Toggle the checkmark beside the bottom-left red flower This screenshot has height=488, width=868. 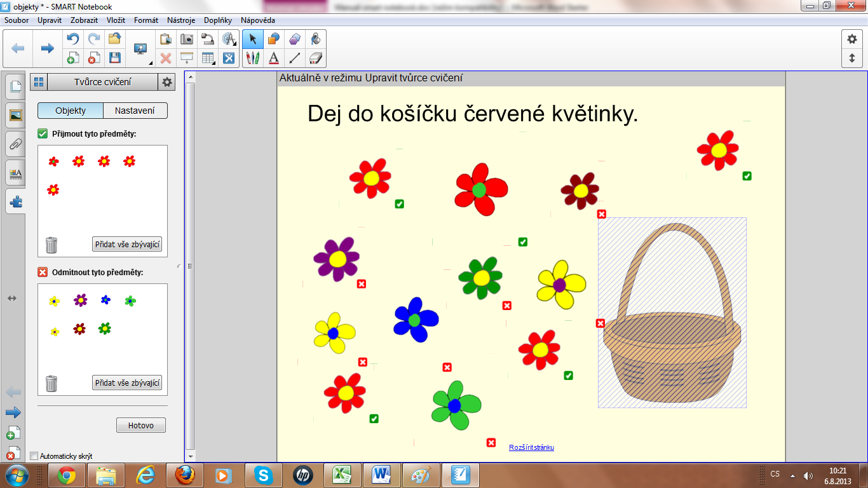click(x=374, y=419)
